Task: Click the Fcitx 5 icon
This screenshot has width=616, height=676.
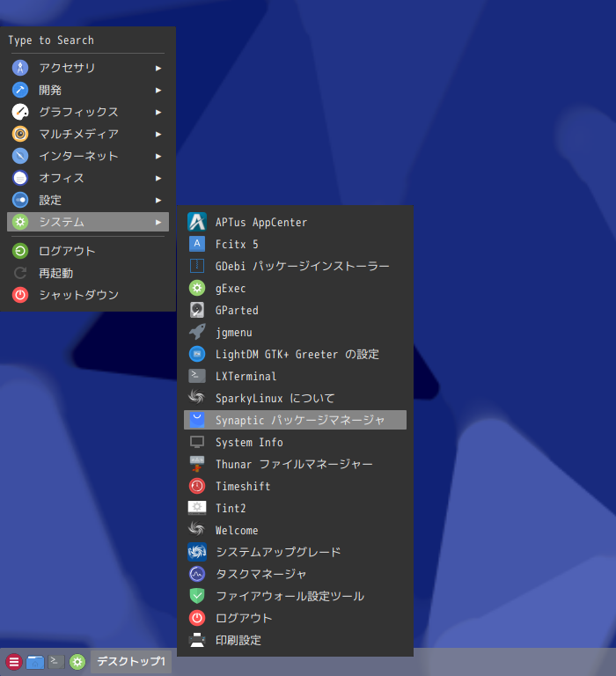Action: coord(197,244)
